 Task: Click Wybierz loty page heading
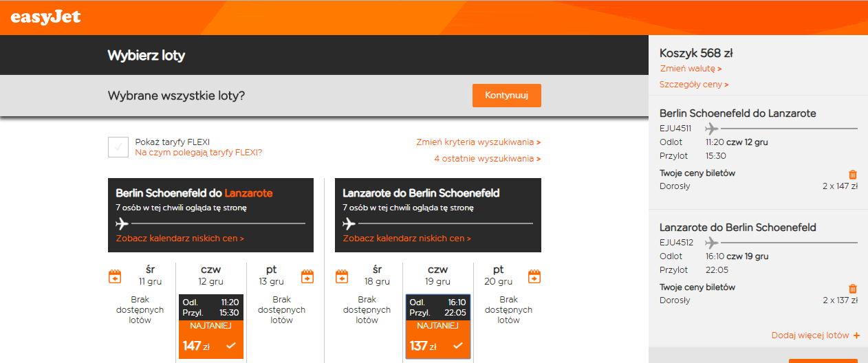pos(147,56)
